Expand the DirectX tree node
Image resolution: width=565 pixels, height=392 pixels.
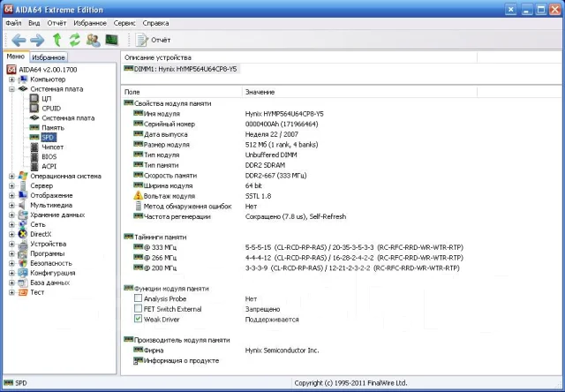[x=11, y=234]
